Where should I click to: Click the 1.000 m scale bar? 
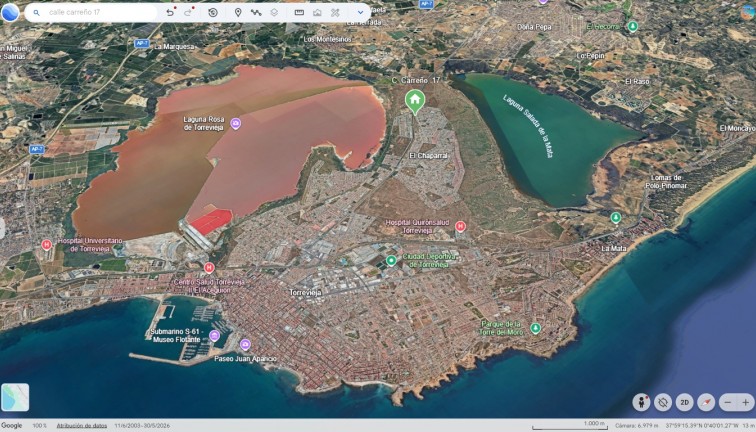(x=571, y=425)
